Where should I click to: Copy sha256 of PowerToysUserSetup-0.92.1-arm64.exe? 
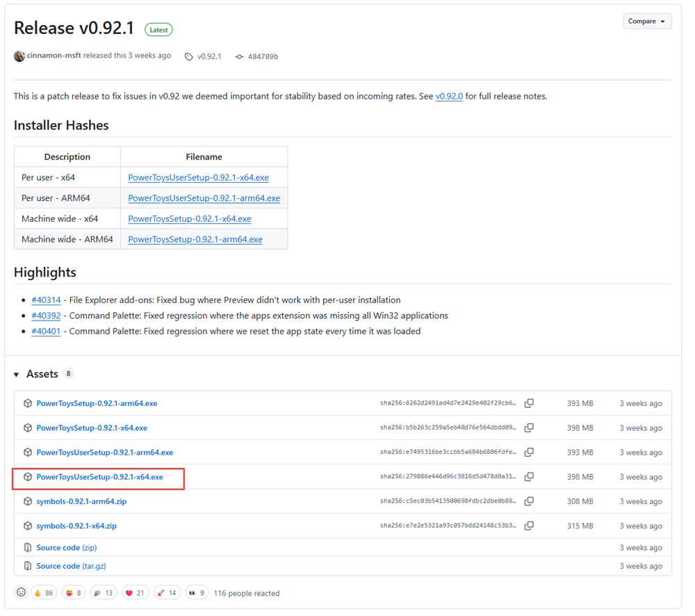(529, 452)
